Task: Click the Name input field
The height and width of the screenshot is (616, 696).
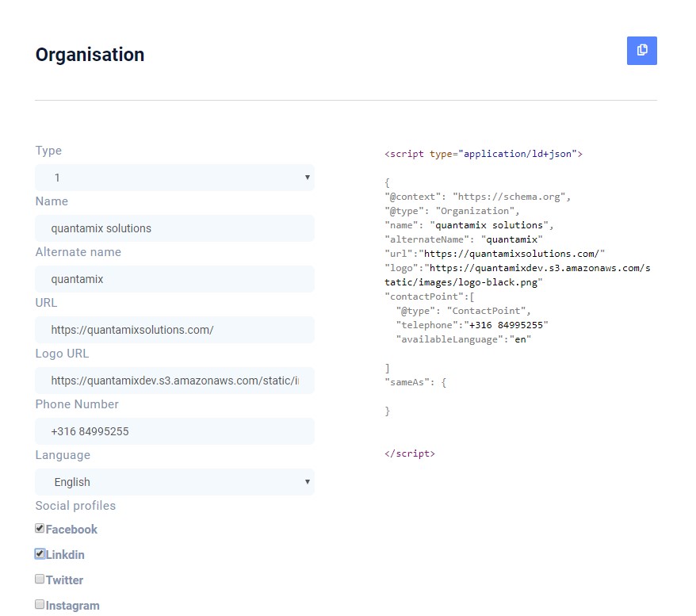Action: point(174,228)
